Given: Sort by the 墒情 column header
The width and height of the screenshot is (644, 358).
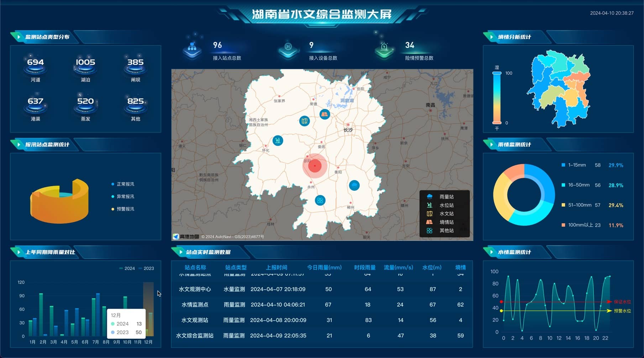Looking at the screenshot, I should click(460, 267).
